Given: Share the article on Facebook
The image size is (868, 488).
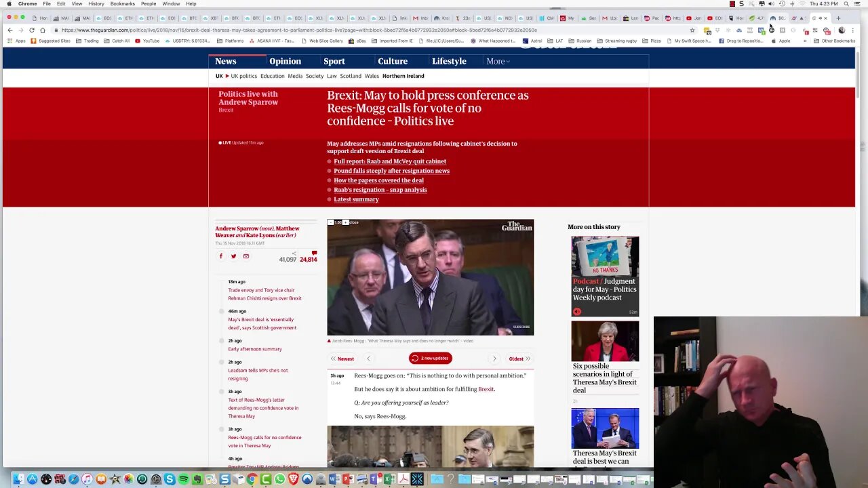Looking at the screenshot, I should click(x=220, y=256).
